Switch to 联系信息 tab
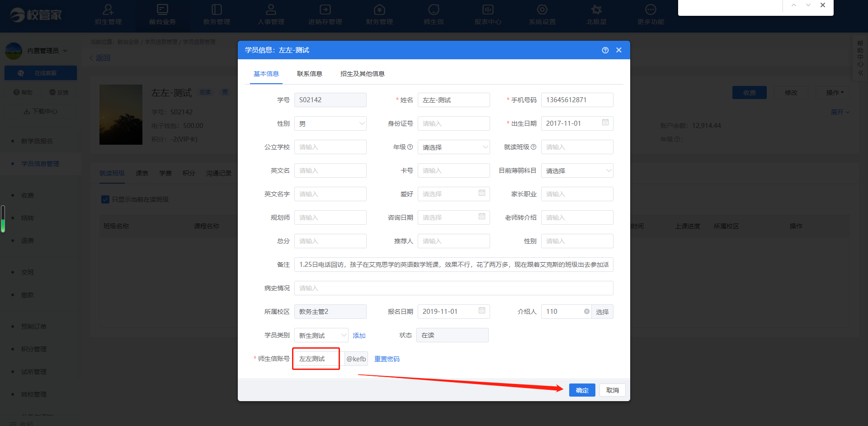868x426 pixels. pyautogui.click(x=310, y=74)
